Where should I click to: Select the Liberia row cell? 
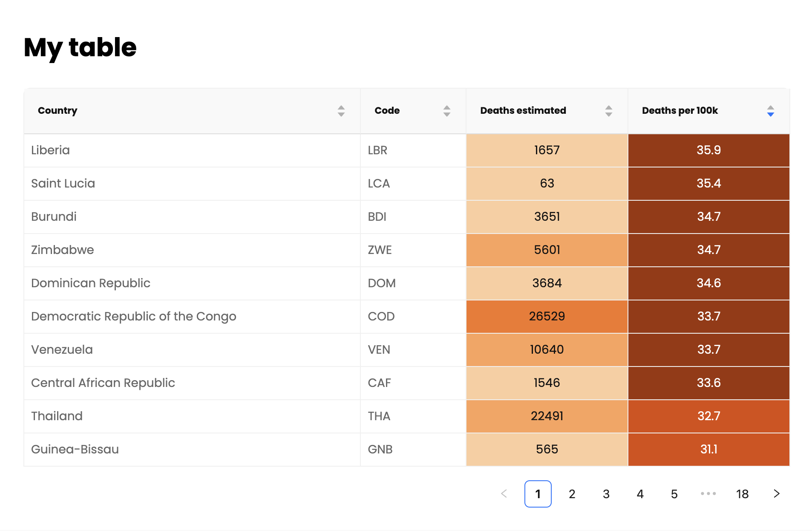pyautogui.click(x=50, y=150)
